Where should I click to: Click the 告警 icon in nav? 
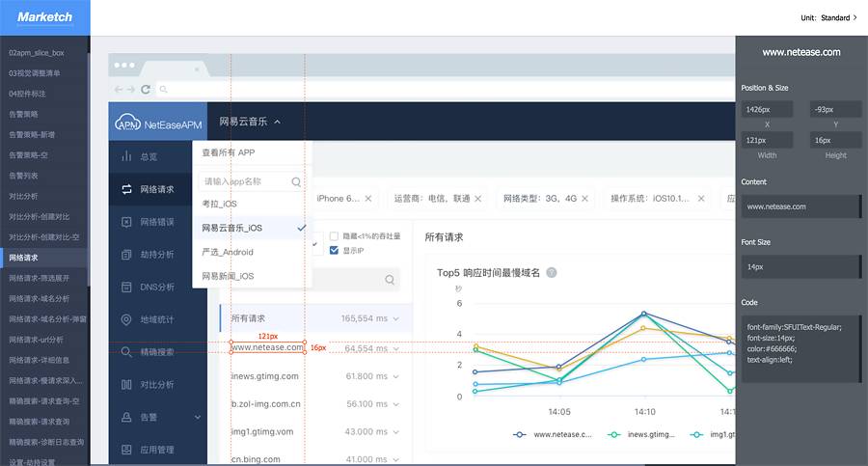click(126, 417)
